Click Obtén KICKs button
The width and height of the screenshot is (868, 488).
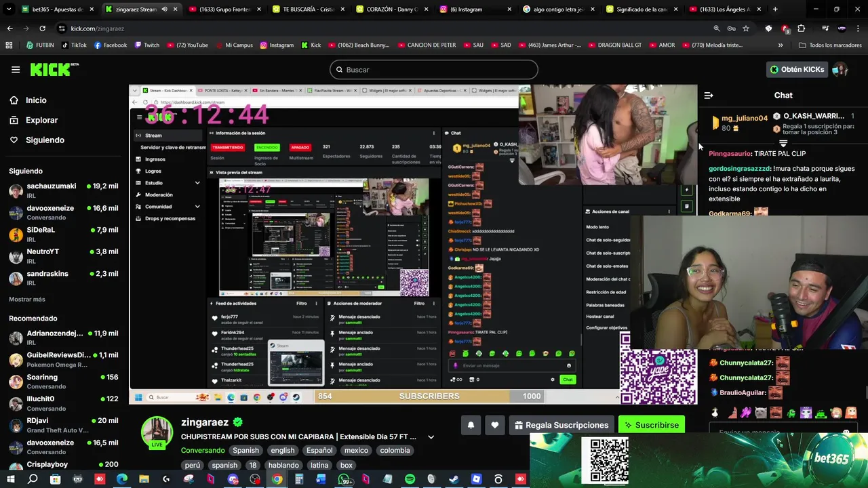[x=797, y=70]
